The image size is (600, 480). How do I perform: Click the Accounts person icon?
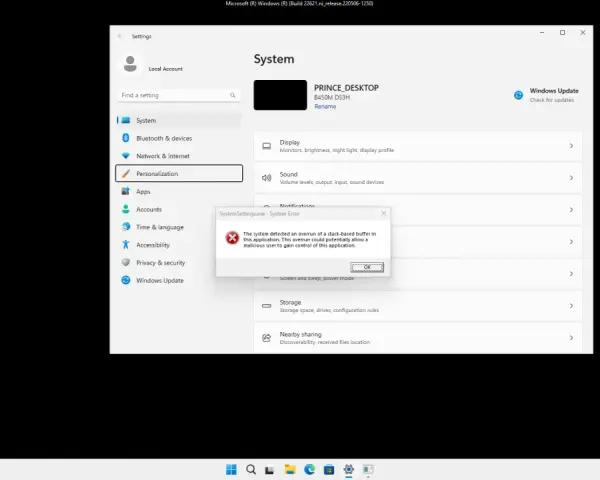[126, 209]
